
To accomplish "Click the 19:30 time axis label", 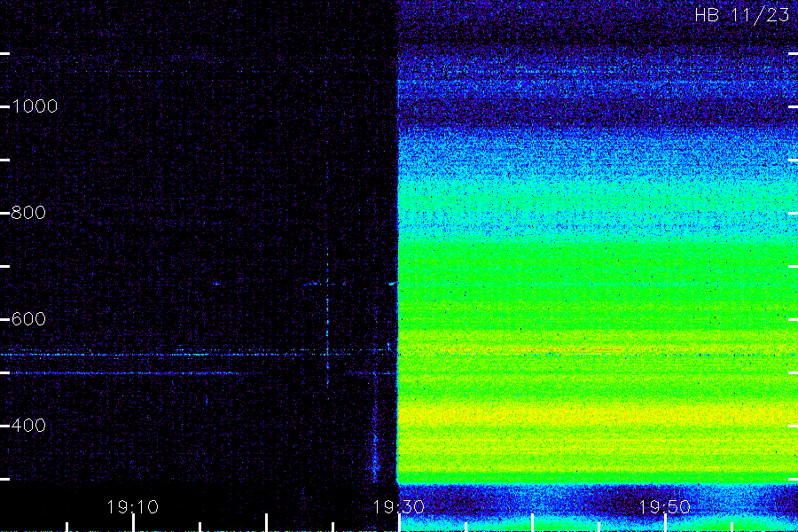I will [x=398, y=507].
